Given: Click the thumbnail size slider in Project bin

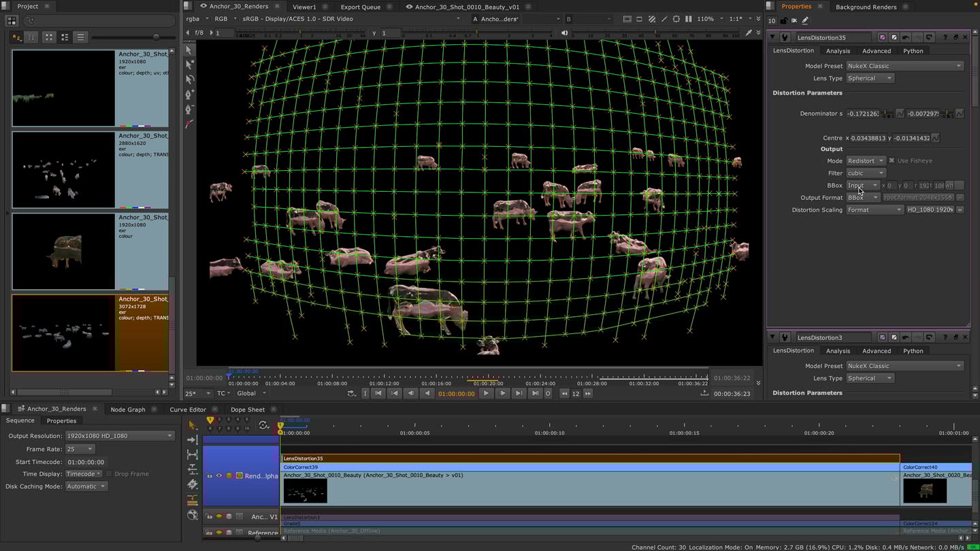Looking at the screenshot, I should [x=155, y=37].
